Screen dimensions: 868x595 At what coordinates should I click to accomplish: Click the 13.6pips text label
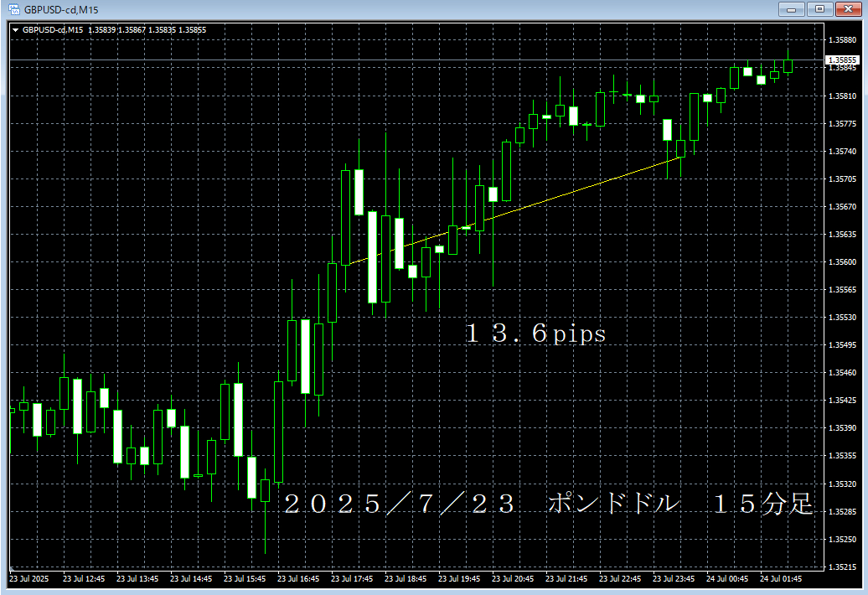click(x=535, y=334)
